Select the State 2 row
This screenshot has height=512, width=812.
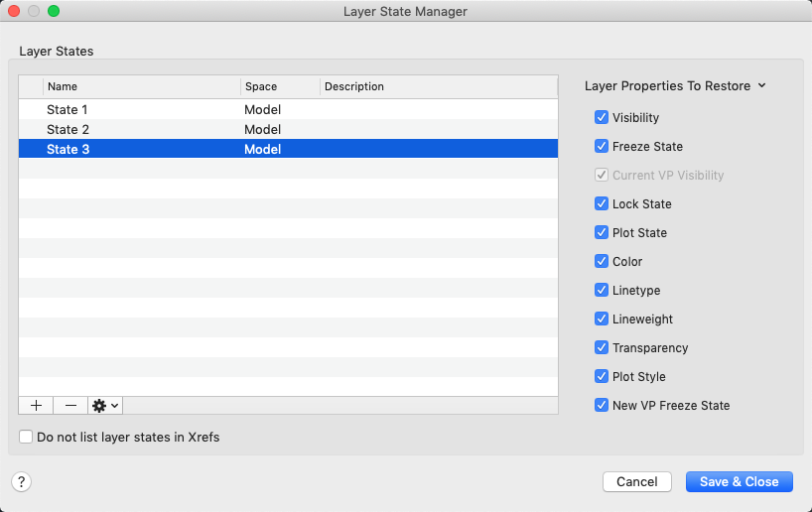68,129
